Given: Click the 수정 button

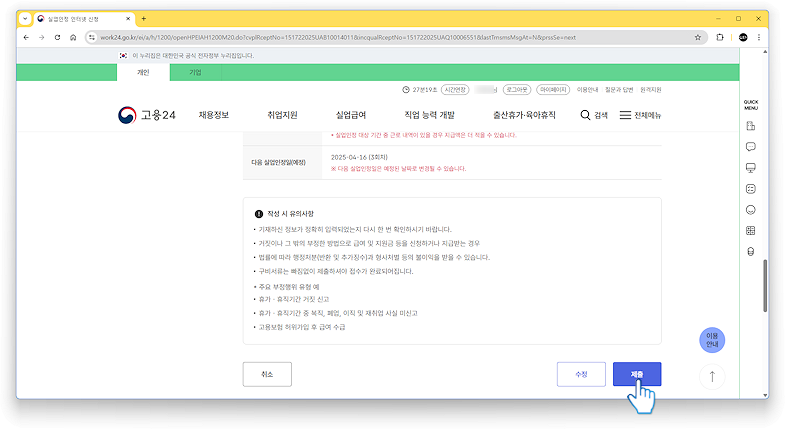Looking at the screenshot, I should click(581, 374).
